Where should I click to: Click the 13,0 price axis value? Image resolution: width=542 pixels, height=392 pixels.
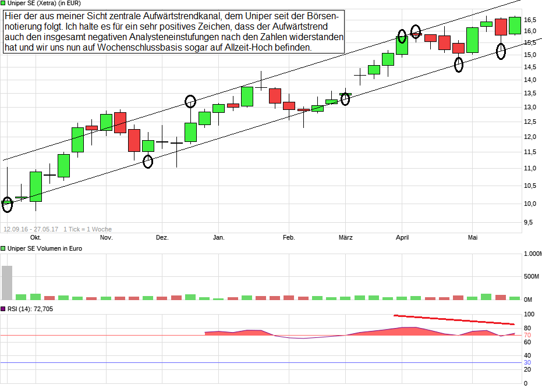tap(530, 107)
